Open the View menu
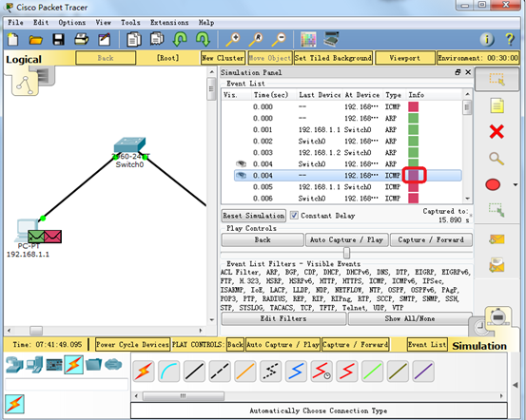The width and height of the screenshot is (526, 420). pyautogui.click(x=104, y=23)
